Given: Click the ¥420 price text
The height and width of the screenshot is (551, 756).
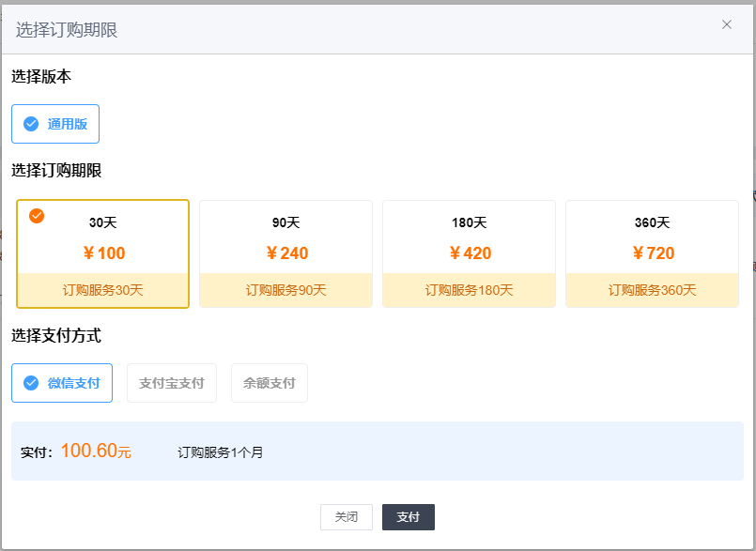Looking at the screenshot, I should pyautogui.click(x=471, y=253).
